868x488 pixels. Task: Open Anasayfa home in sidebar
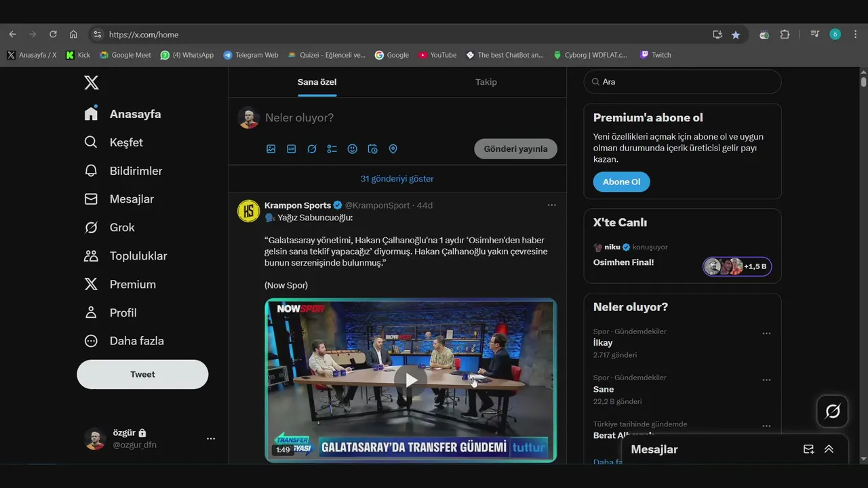coord(123,114)
